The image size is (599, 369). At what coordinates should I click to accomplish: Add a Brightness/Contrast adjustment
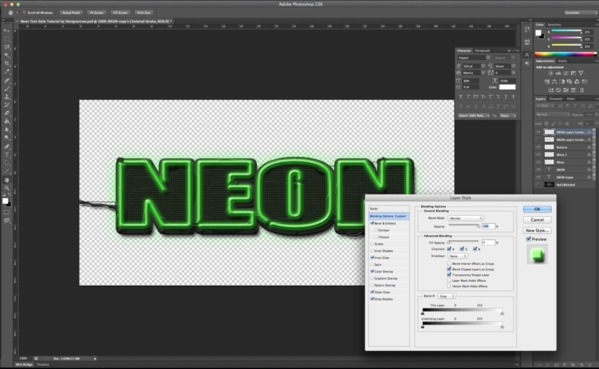tap(550, 73)
